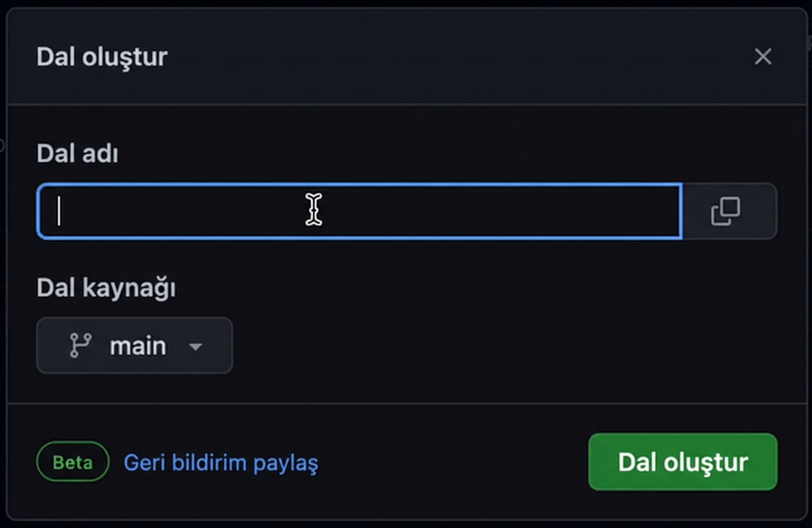Image resolution: width=812 pixels, height=528 pixels.
Task: Expand the main branch dropdown arrow
Action: (x=196, y=346)
